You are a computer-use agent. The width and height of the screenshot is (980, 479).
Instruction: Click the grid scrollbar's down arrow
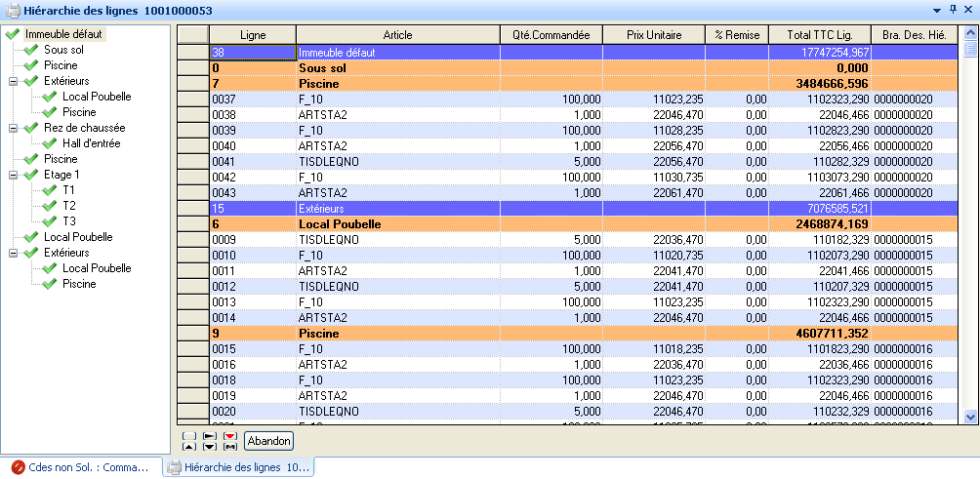(970, 416)
